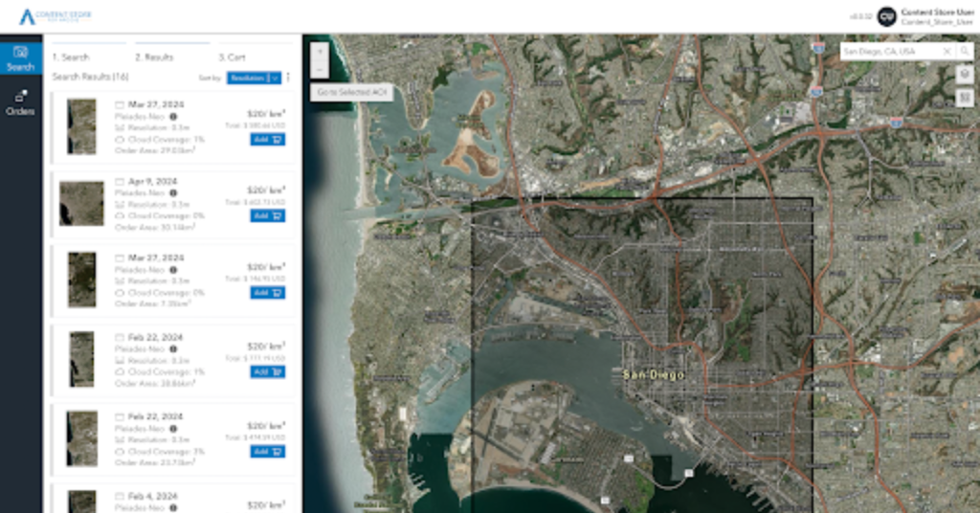Open the Content Store User avatar
Screen dimensions: 980x513
(886, 16)
